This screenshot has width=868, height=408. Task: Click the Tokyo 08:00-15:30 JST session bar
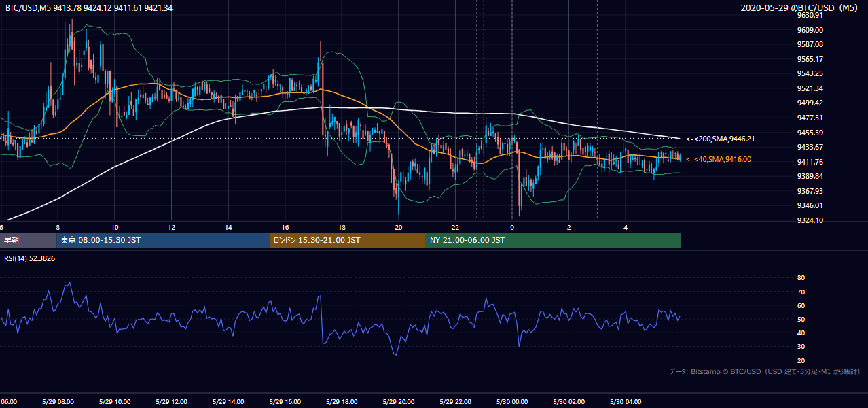[x=163, y=240]
